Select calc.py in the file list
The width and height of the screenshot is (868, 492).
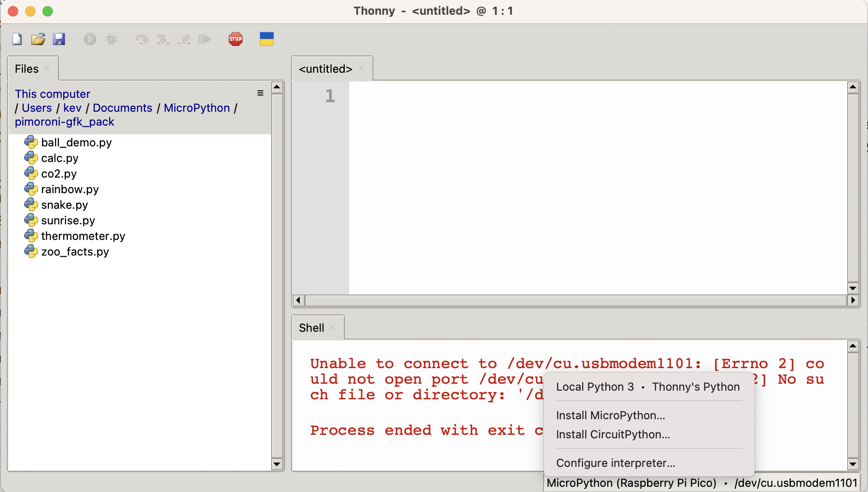coord(60,158)
